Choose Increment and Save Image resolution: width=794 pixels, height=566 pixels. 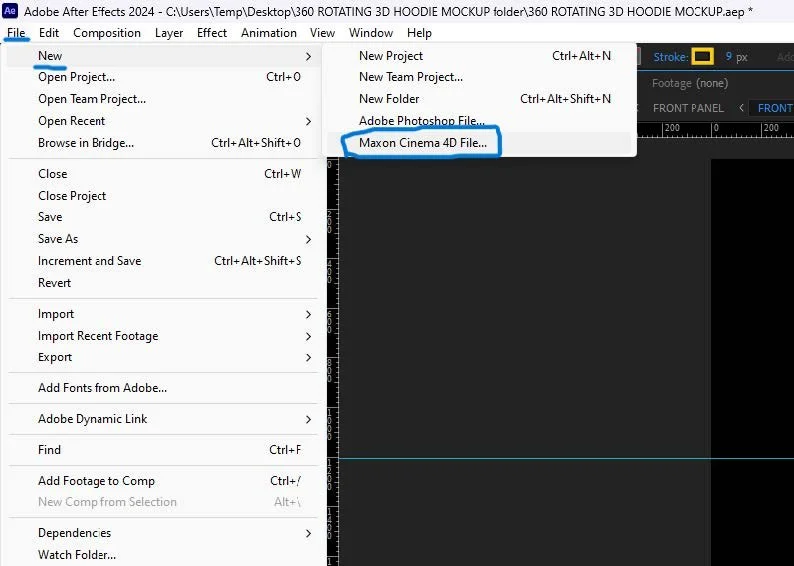(x=163, y=261)
